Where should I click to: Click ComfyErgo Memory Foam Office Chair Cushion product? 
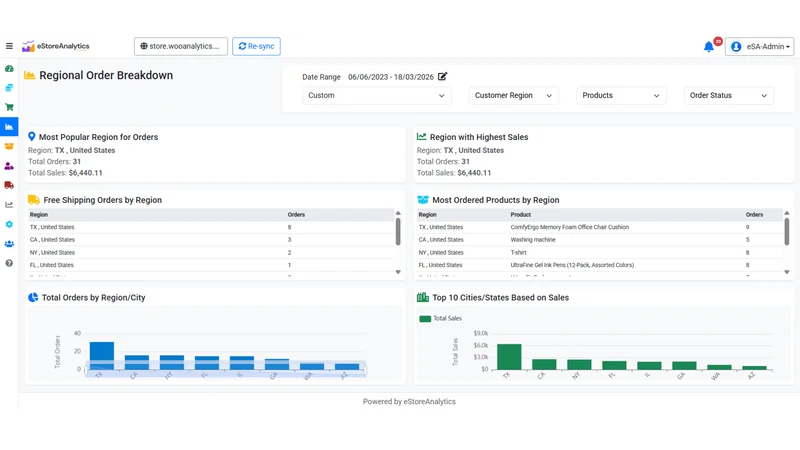point(569,227)
